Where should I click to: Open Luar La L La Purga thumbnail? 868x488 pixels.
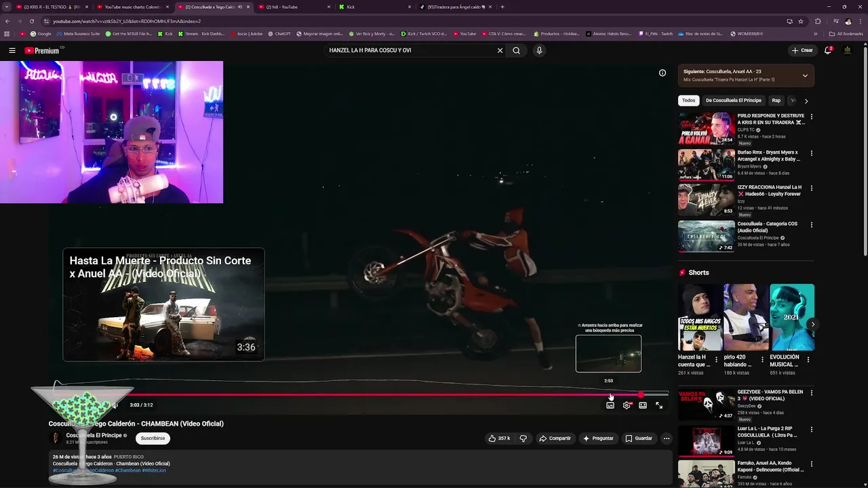coord(706,441)
